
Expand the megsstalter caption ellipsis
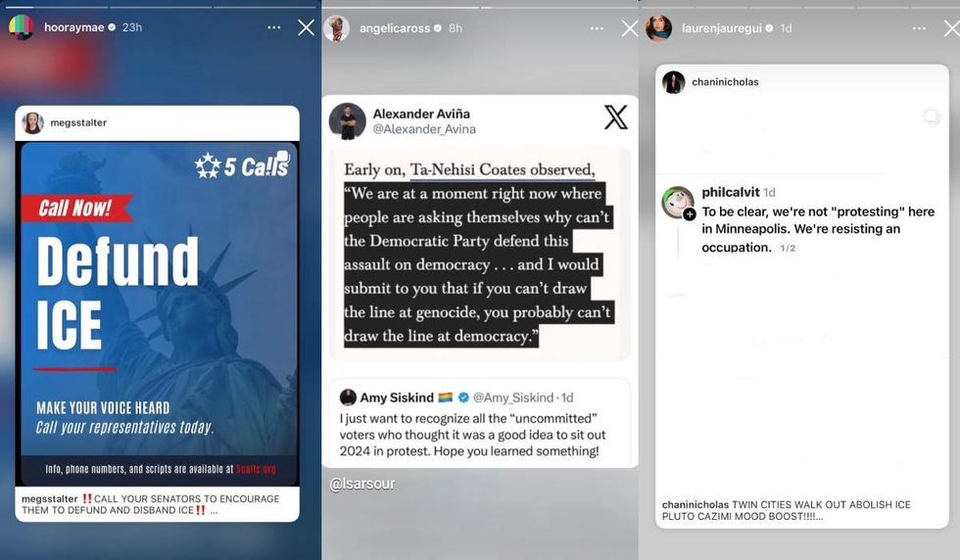[x=214, y=510]
